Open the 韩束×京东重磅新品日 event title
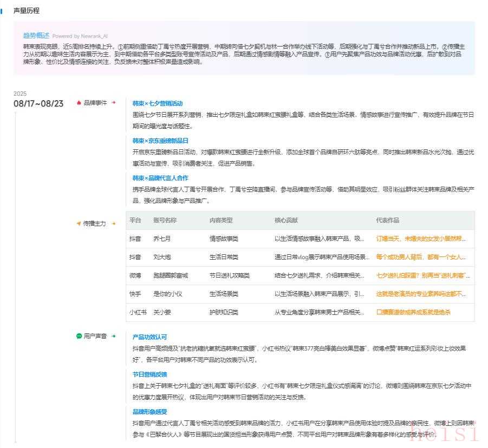The height and width of the screenshot is (448, 488). [160, 141]
